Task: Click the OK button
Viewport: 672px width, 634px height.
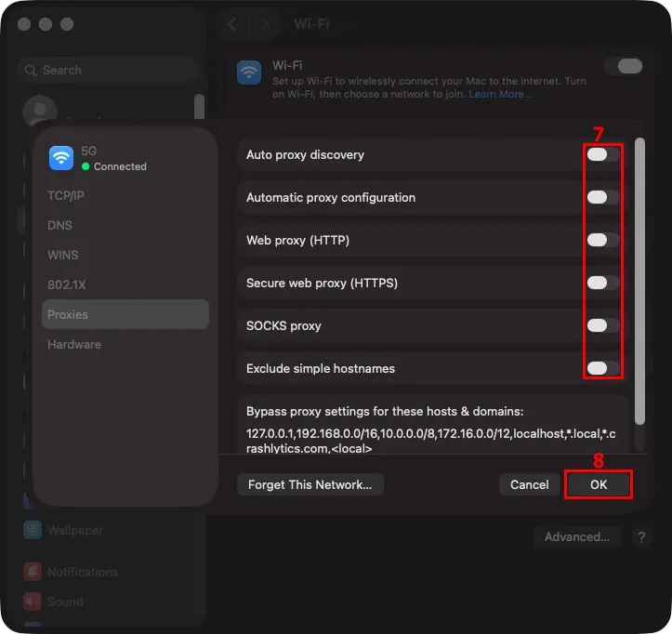Action: [599, 484]
